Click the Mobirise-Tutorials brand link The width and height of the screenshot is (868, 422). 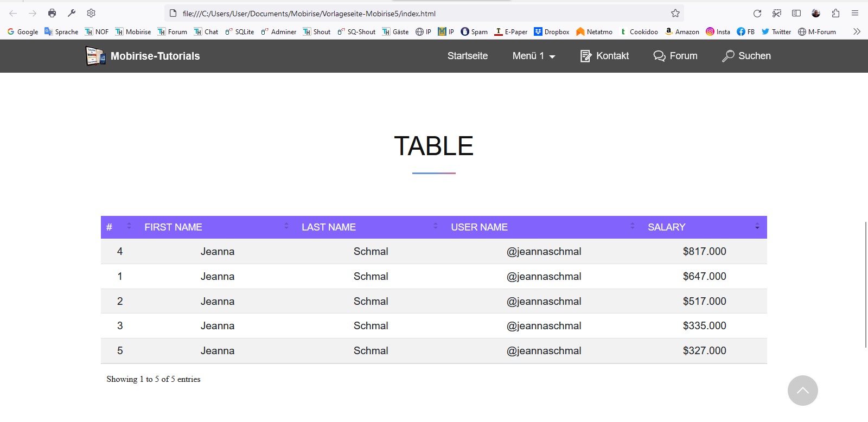click(155, 56)
